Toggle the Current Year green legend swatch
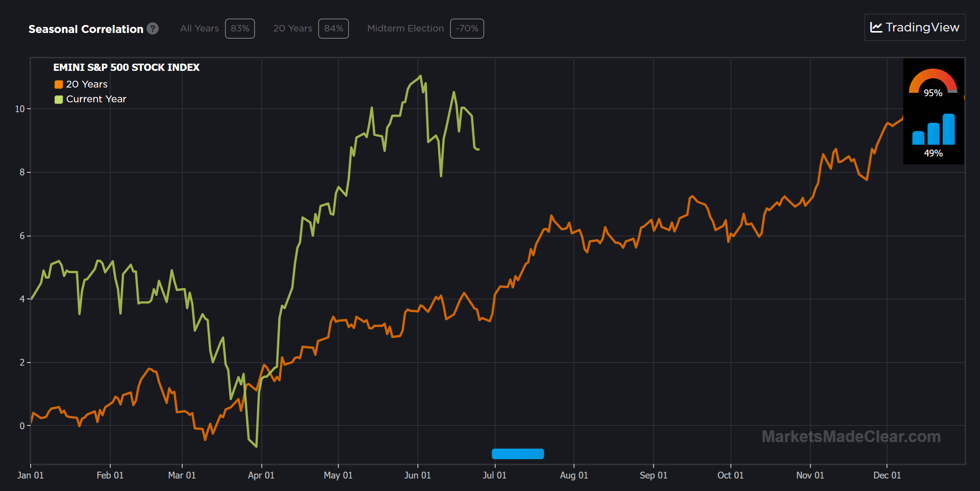The height and width of the screenshot is (491, 980). click(59, 99)
